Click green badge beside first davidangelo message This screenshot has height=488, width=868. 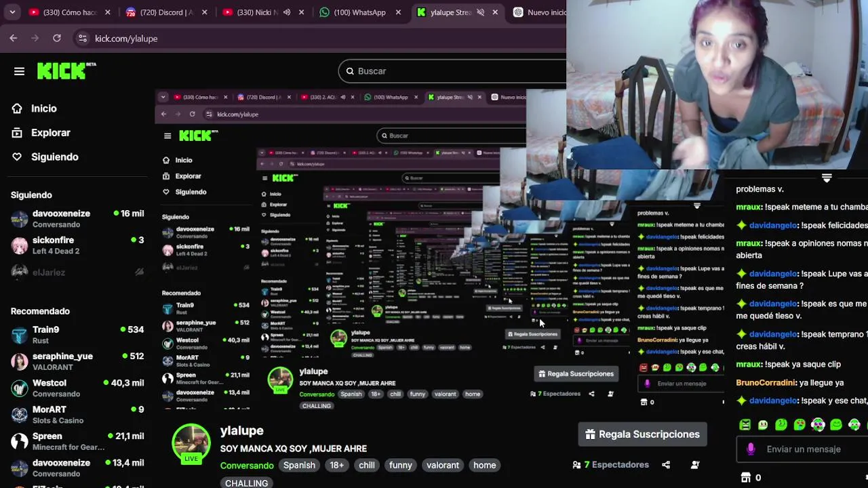point(741,225)
